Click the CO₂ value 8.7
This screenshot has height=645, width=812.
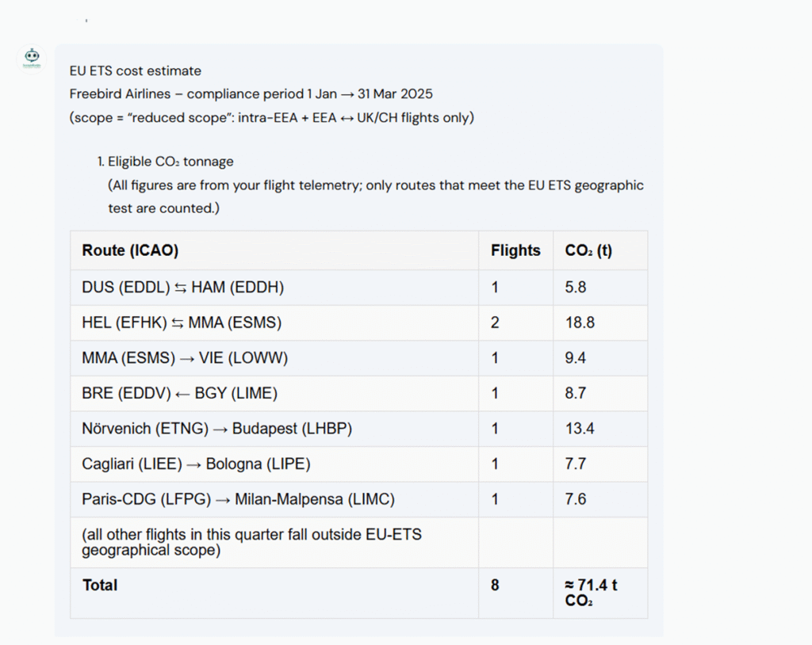click(576, 393)
